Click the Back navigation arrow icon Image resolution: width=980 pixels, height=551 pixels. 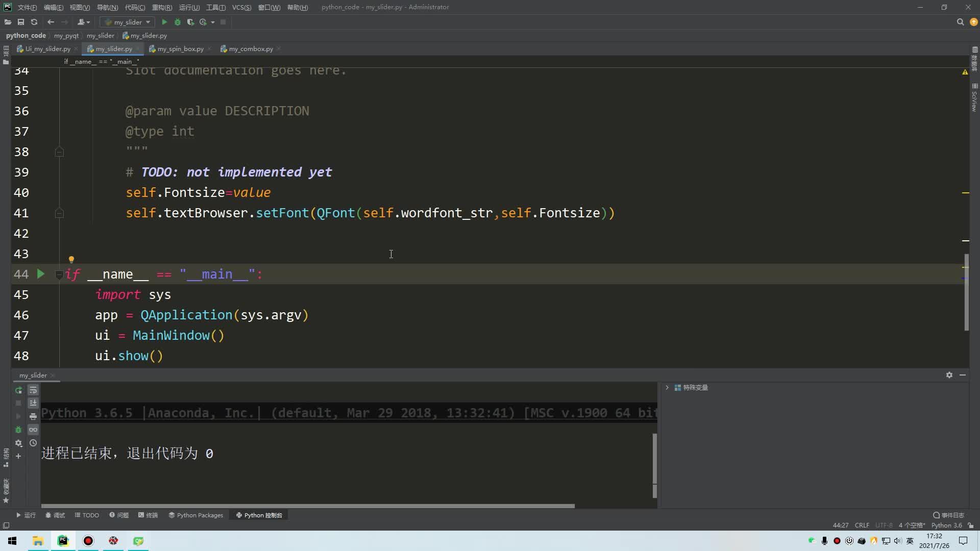click(x=51, y=22)
